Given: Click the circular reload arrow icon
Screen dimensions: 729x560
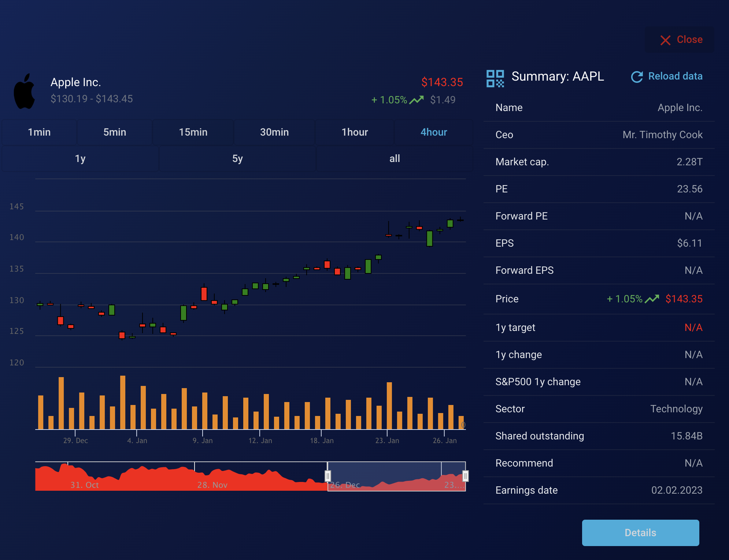Looking at the screenshot, I should click(637, 77).
